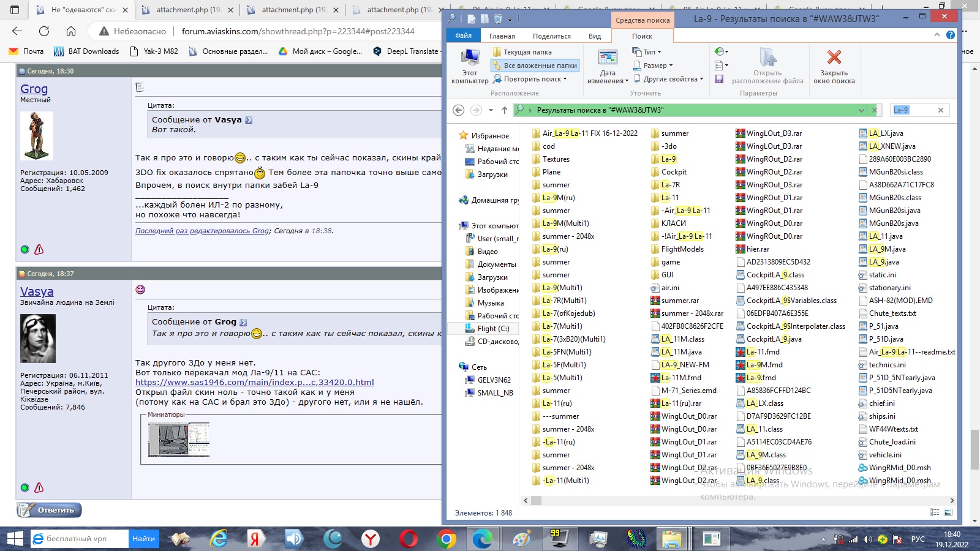Image resolution: width=980 pixels, height=551 pixels.
Task: Click the 'Ответить' reply button
Action: click(x=49, y=510)
